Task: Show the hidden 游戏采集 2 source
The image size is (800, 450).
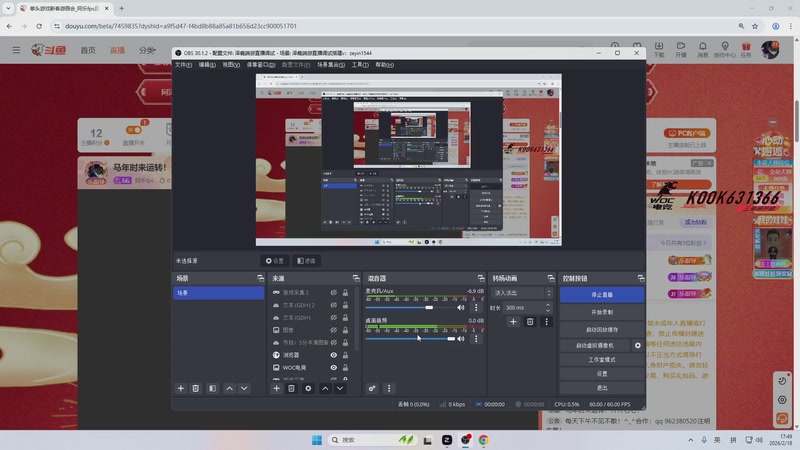Action: pos(334,292)
